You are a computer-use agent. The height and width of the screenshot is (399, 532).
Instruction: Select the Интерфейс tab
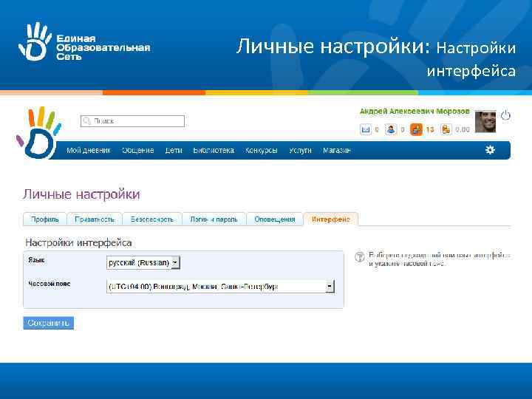pyautogui.click(x=331, y=219)
